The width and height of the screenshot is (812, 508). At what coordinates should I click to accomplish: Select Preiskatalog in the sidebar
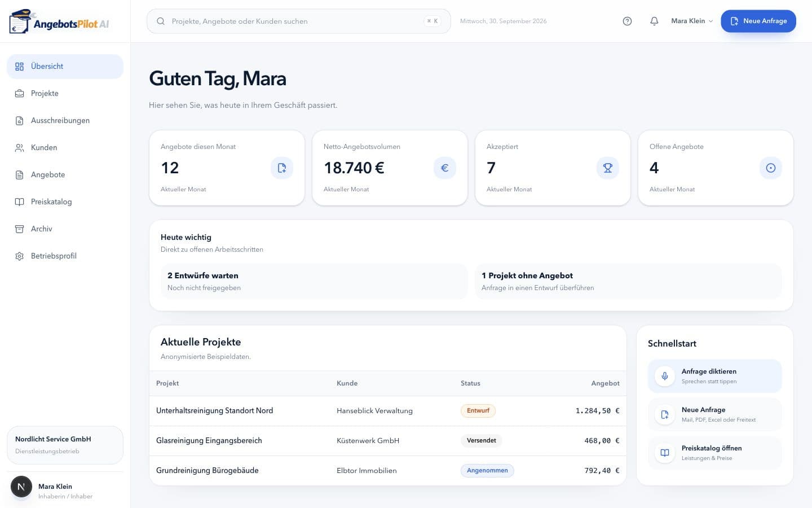coord(65,202)
